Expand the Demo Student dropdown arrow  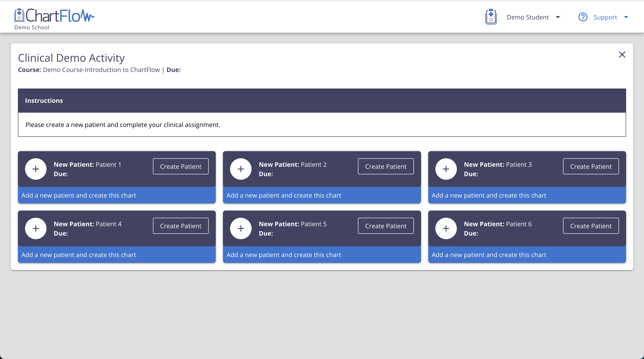click(x=558, y=17)
